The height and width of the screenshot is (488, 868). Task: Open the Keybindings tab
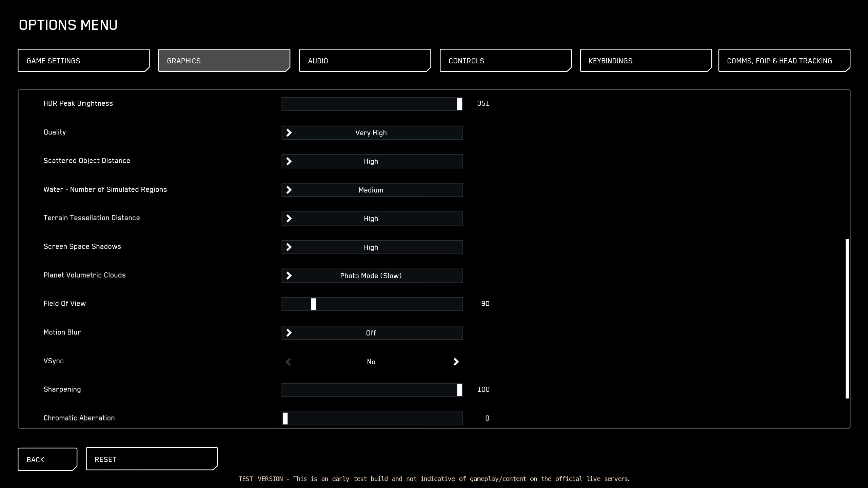click(x=646, y=61)
